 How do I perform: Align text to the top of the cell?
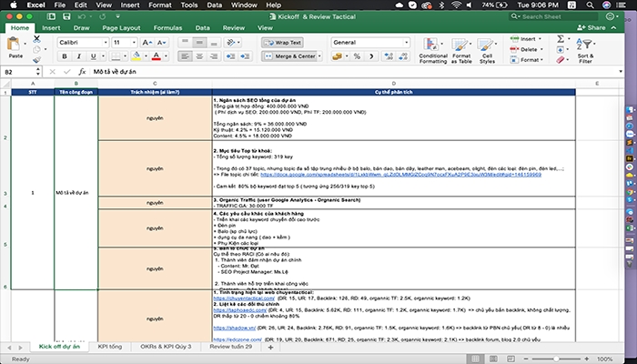click(185, 42)
